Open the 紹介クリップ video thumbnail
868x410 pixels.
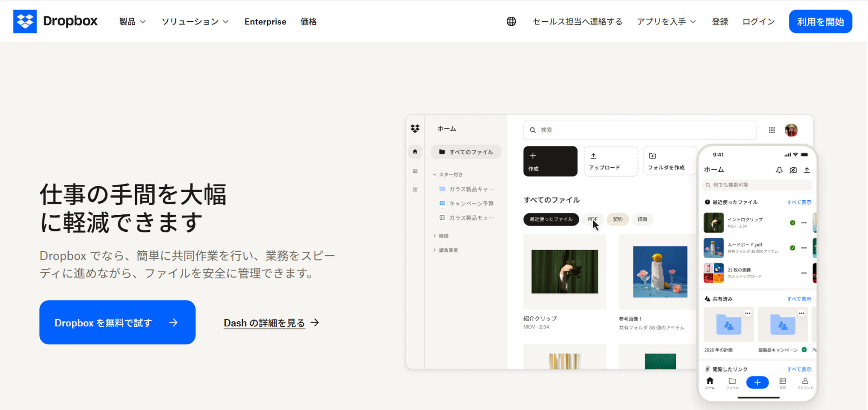[x=565, y=272]
